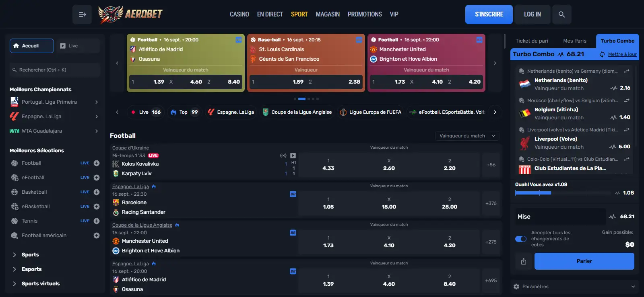This screenshot has height=297, width=644.
Task: Toggle Accepter tous les changements de cotes
Action: click(521, 239)
